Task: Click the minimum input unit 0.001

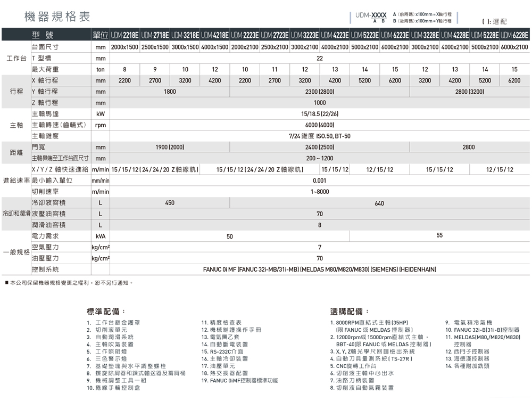Action: coord(320,181)
